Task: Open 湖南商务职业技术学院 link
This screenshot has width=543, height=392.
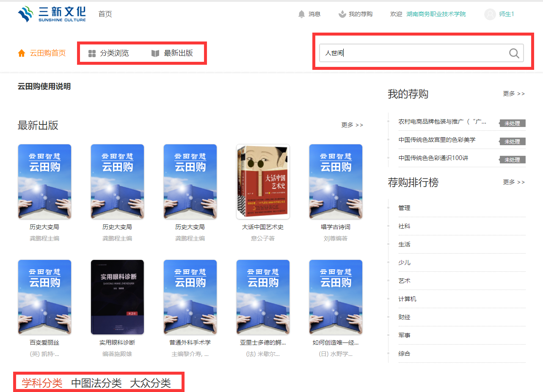Action: (436, 14)
